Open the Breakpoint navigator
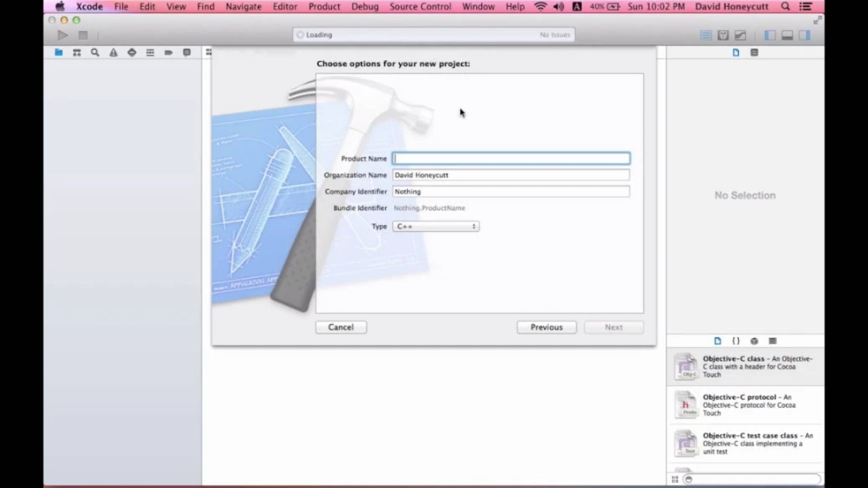868x488 pixels. 168,53
